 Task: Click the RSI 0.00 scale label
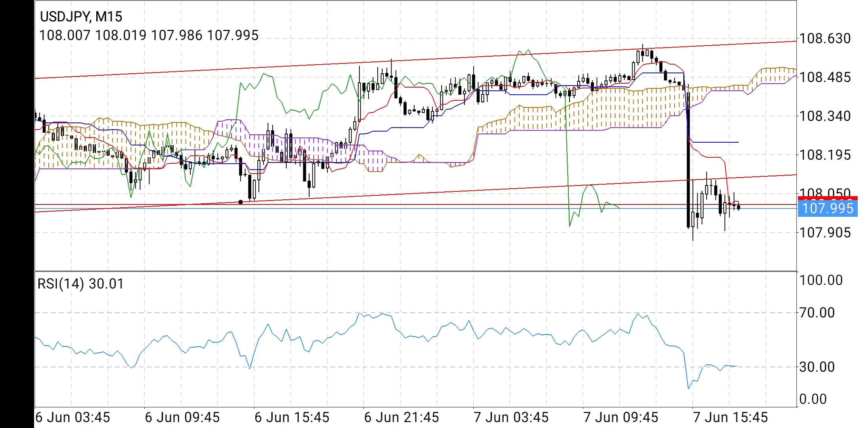point(813,399)
